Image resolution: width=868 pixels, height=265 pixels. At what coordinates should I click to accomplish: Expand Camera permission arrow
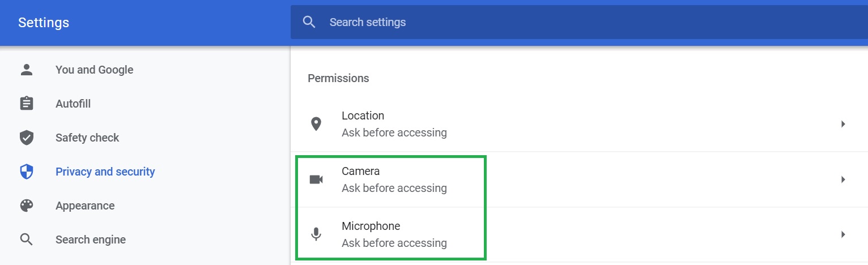(843, 179)
